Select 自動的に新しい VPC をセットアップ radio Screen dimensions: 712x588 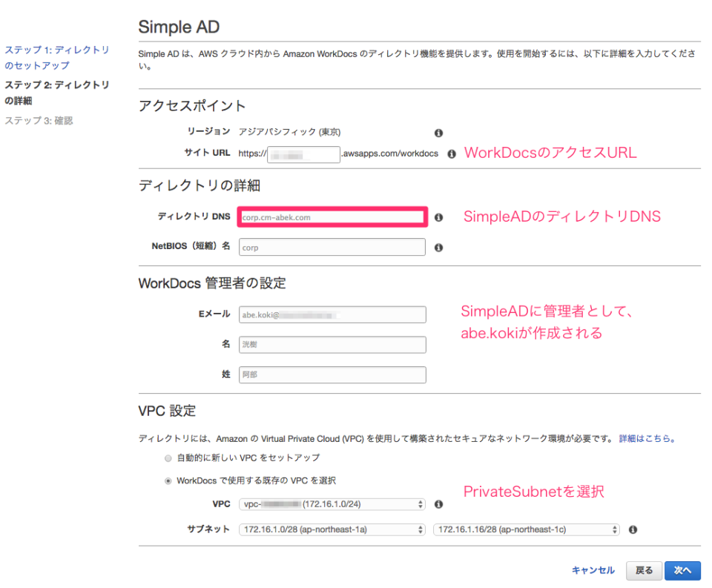pyautogui.click(x=168, y=458)
